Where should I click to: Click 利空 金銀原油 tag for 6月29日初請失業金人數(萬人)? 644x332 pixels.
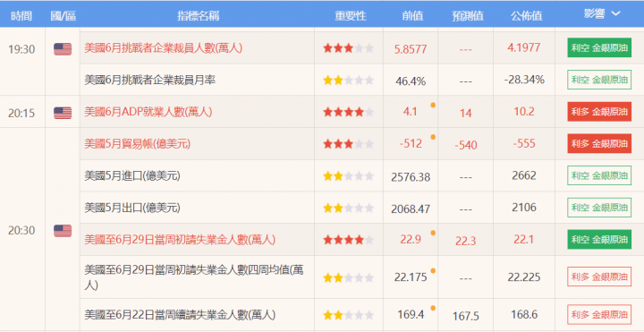click(x=599, y=240)
